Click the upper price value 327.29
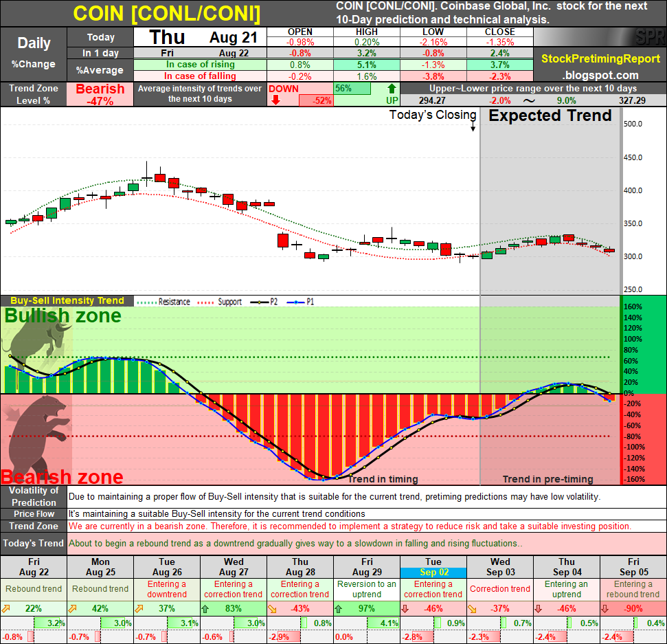This screenshot has width=667, height=644. pos(632,100)
